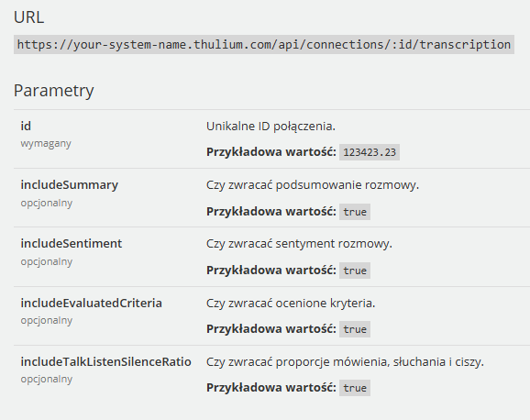The width and height of the screenshot is (530, 420).
Task: Click the true value for includeSummary
Action: 355,212
